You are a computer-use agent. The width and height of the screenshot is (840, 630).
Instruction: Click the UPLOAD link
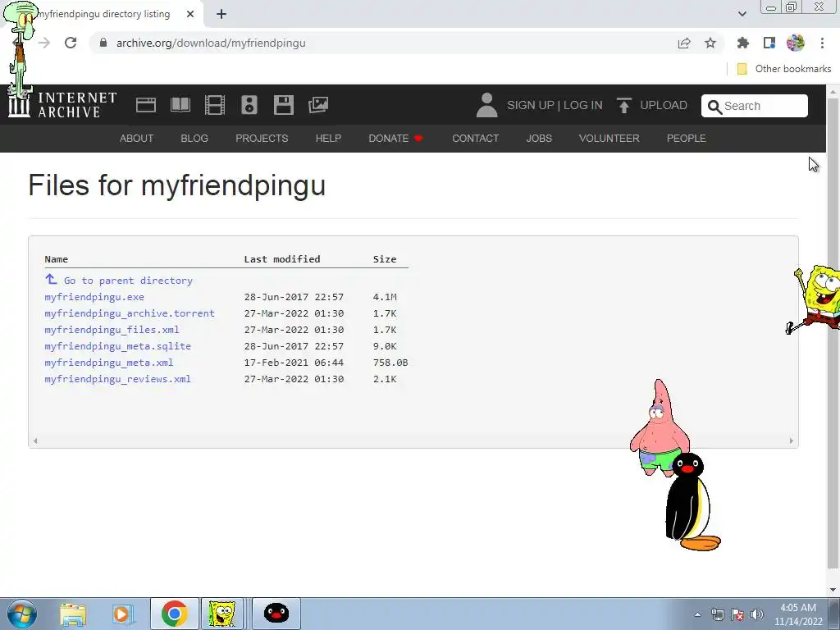664,105
